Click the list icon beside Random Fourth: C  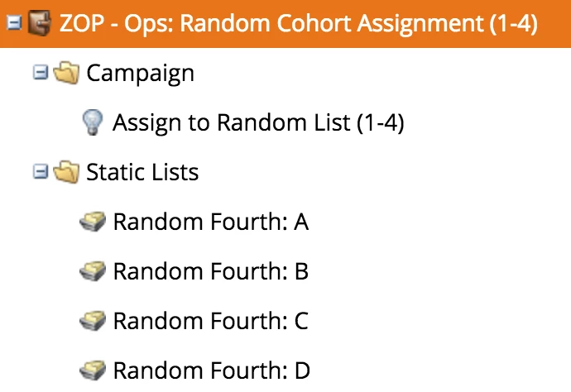point(93,320)
